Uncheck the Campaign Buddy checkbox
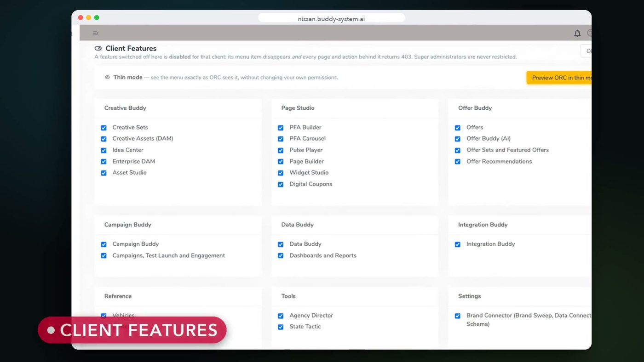644x362 pixels. (x=103, y=244)
